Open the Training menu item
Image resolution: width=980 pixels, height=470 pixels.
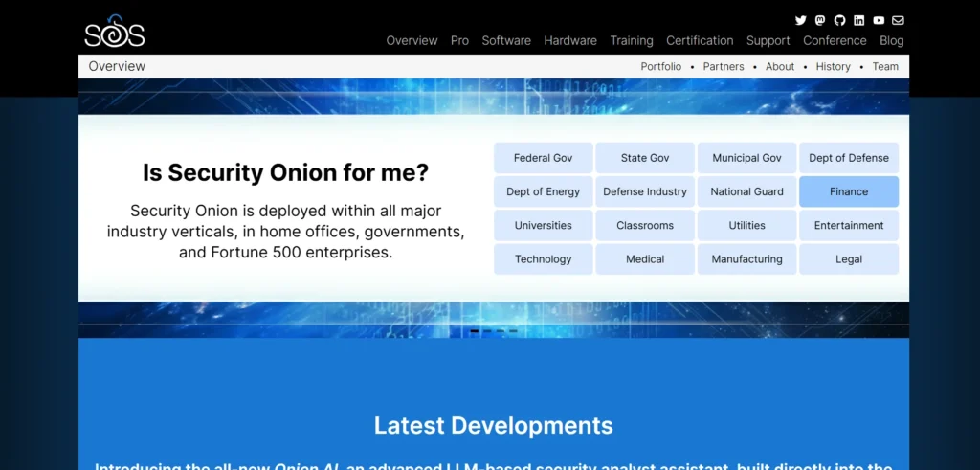(632, 40)
